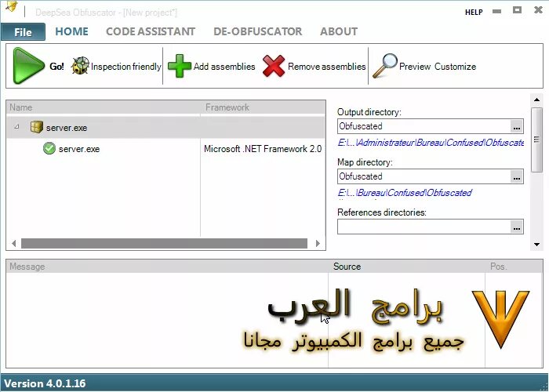Click the References directories text field
The height and width of the screenshot is (392, 549).
[424, 227]
